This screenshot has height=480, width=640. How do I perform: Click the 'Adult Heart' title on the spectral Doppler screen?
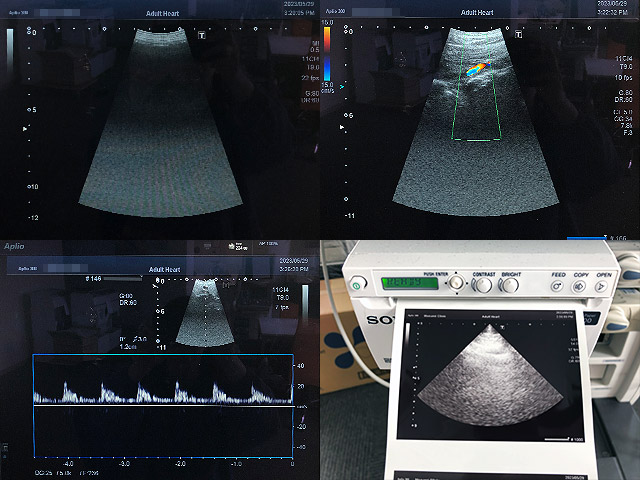click(x=164, y=269)
